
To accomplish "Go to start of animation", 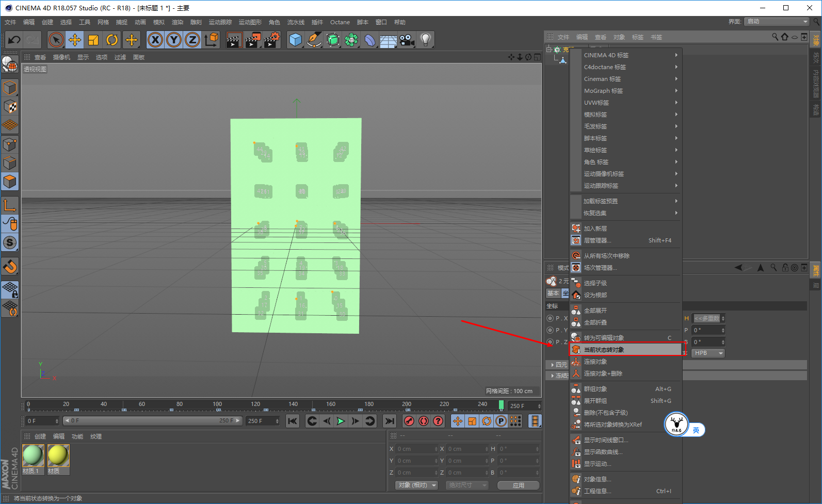I will pos(293,421).
